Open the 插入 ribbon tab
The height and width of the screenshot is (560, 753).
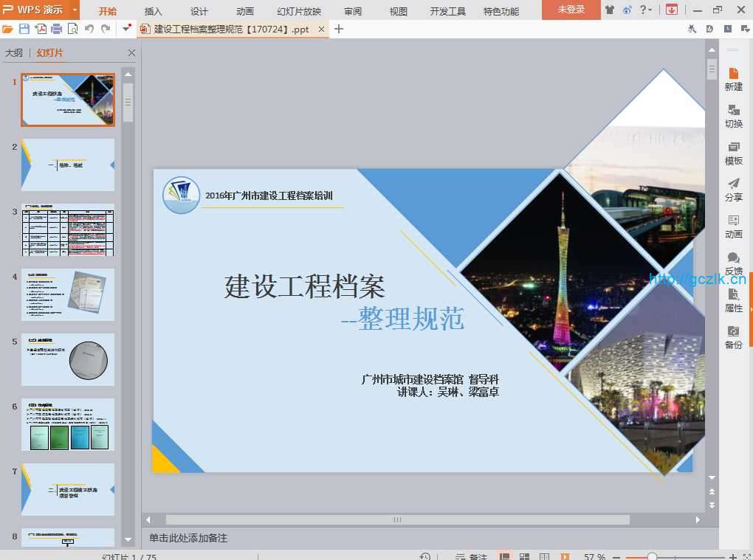coord(154,11)
